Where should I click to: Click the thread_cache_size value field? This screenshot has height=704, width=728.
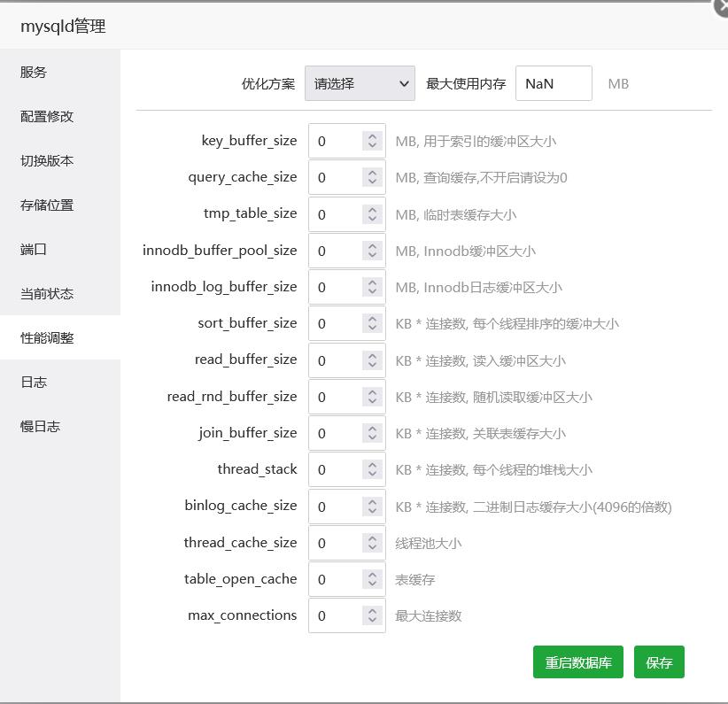pos(347,543)
